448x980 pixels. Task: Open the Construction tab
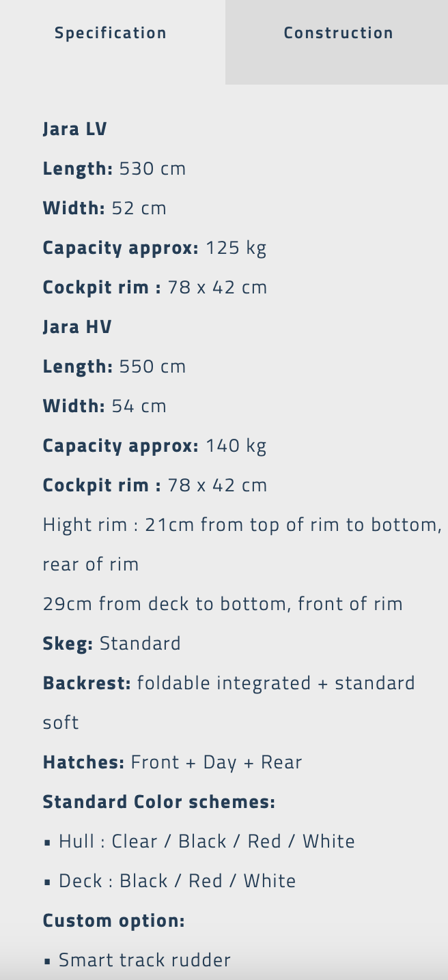pyautogui.click(x=338, y=33)
